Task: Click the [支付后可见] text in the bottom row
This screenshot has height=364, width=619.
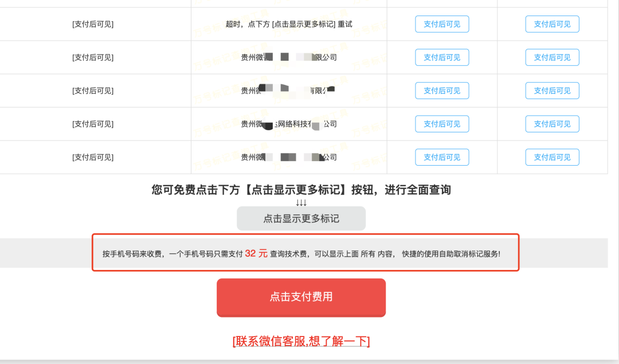Action: 93,157
